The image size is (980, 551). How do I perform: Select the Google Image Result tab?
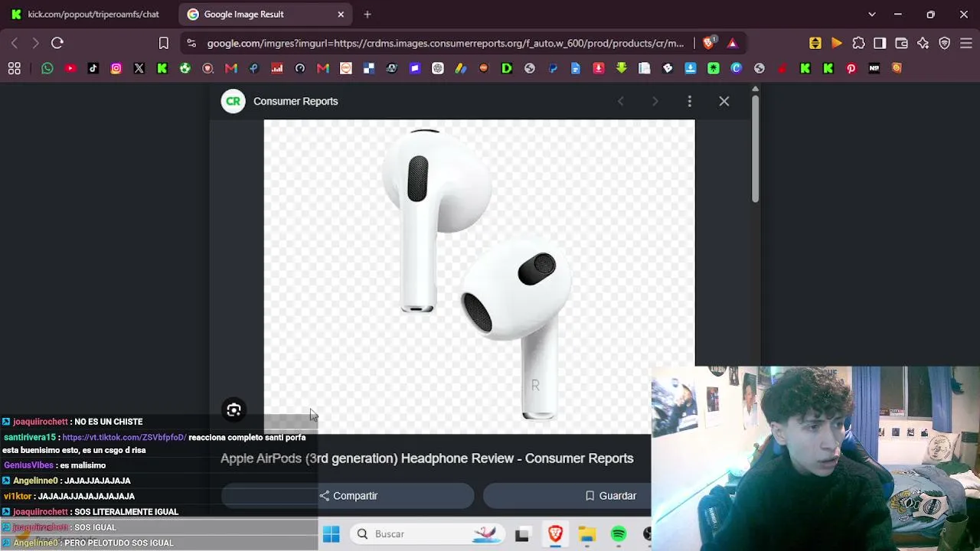pyautogui.click(x=265, y=14)
